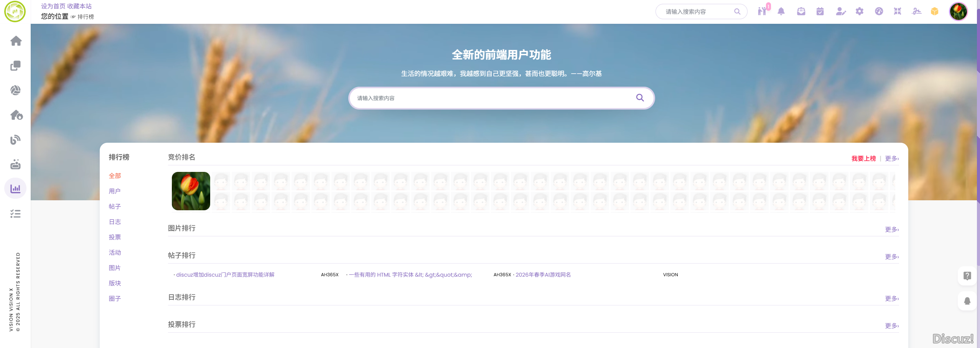Open the home icon in left sidebar
Viewport: 980px width, 348px height.
[16, 41]
